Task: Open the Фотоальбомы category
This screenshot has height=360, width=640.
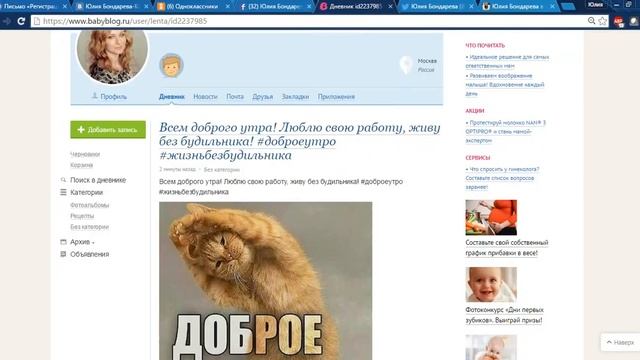Action: coord(89,205)
